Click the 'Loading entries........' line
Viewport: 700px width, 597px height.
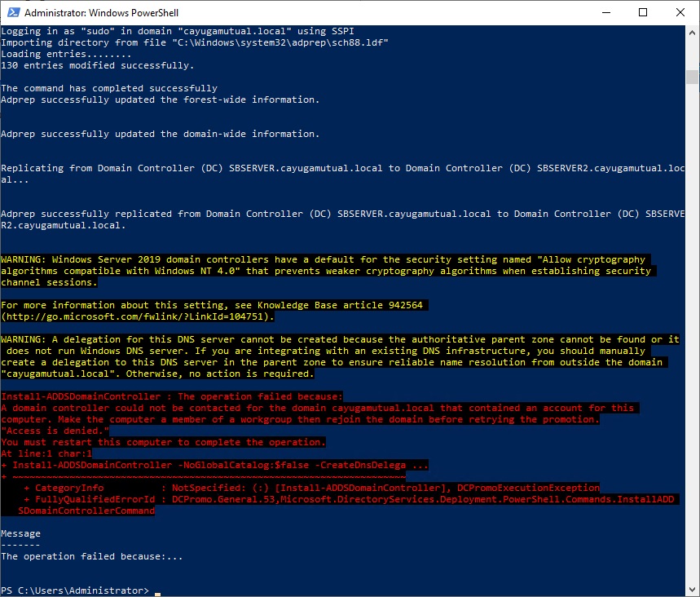point(66,54)
